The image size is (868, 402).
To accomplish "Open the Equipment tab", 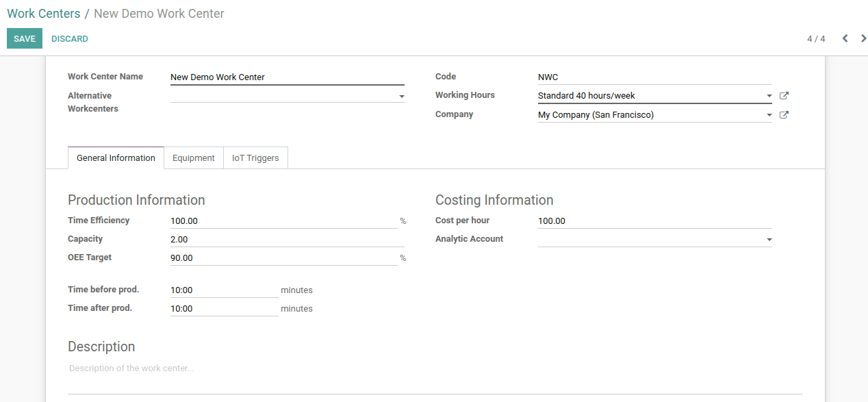I will pos(194,158).
